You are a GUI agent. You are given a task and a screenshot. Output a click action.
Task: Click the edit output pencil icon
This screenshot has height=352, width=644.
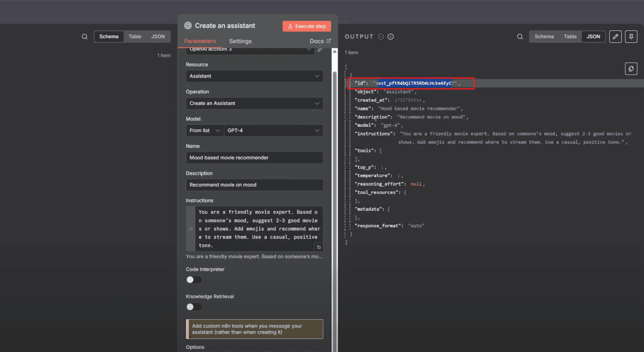coord(615,37)
